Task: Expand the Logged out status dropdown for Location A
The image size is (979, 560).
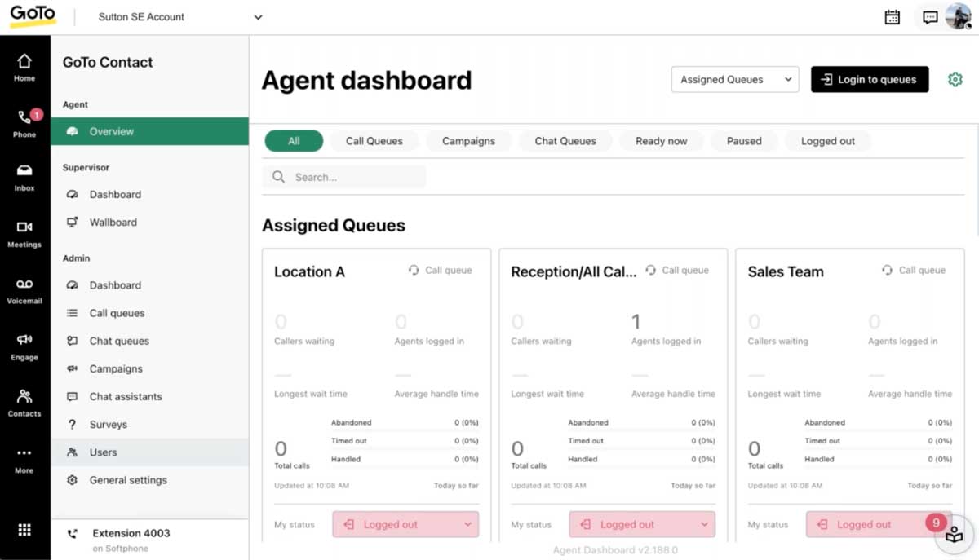Action: pos(405,524)
